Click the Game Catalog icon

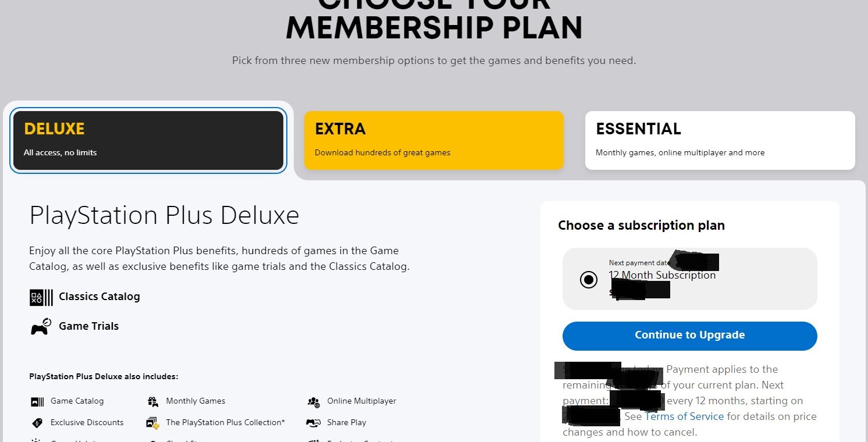coord(37,401)
